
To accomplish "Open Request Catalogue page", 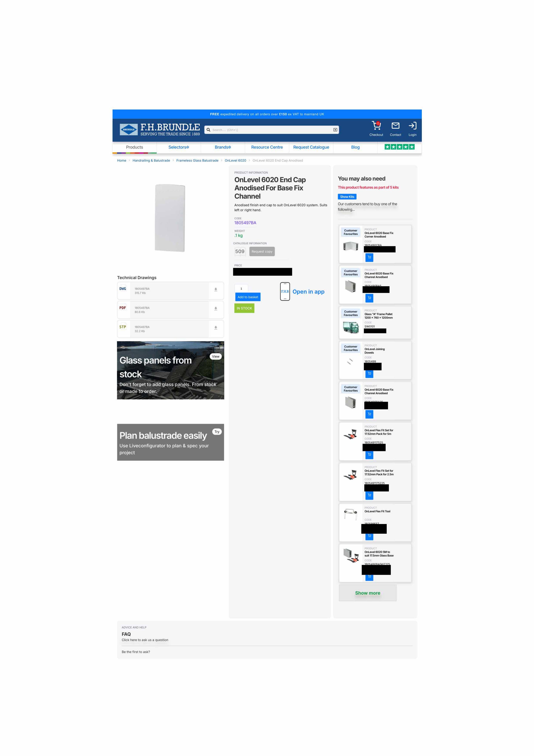I will point(311,147).
